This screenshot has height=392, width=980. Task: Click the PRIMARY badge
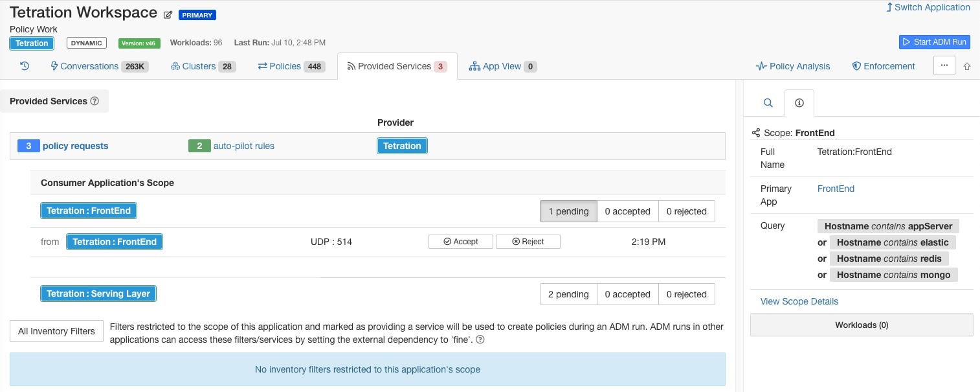click(197, 14)
